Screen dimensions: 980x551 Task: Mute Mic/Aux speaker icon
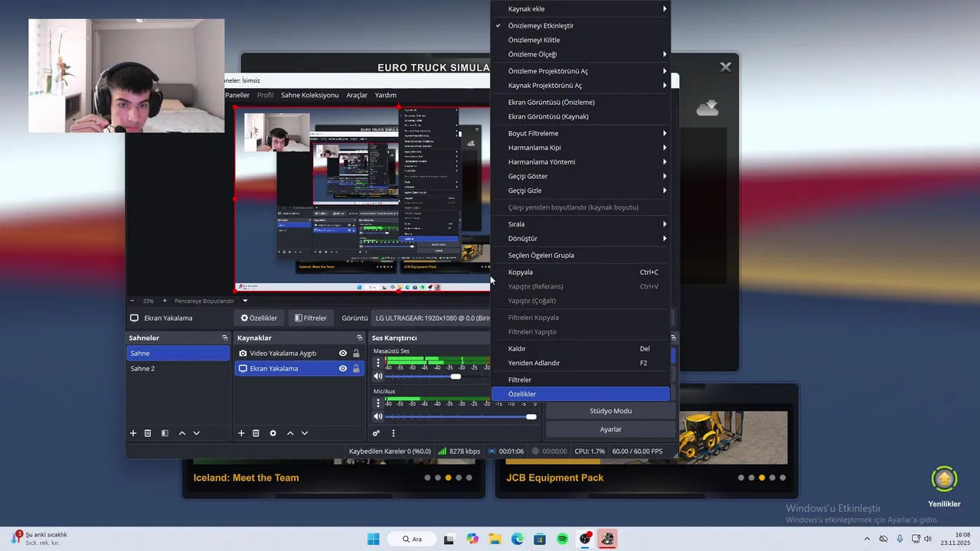click(377, 416)
